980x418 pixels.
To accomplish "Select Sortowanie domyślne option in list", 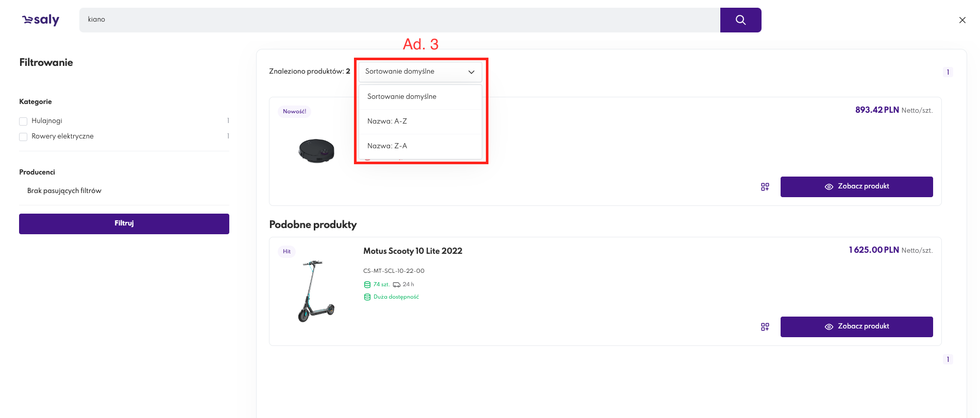I will click(402, 97).
